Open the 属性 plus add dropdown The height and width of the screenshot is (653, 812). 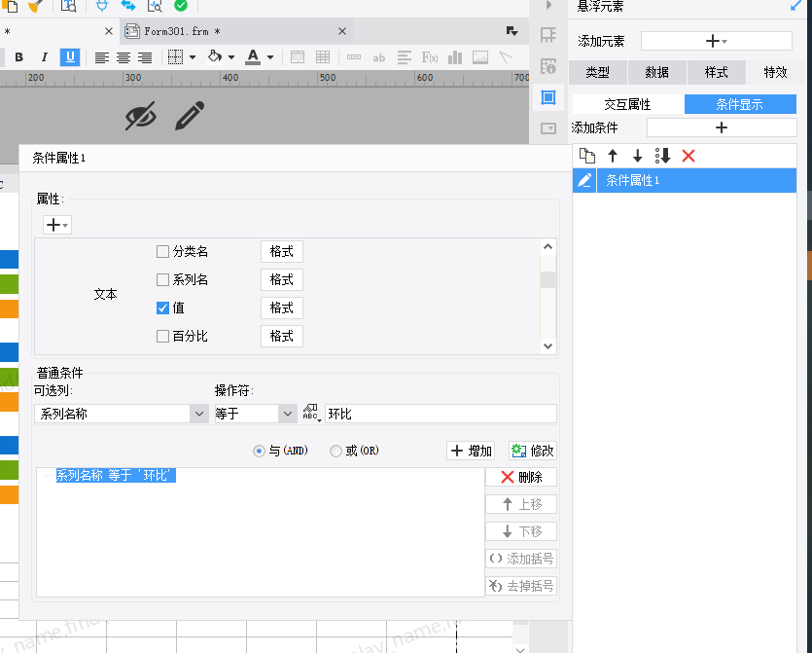pos(57,225)
